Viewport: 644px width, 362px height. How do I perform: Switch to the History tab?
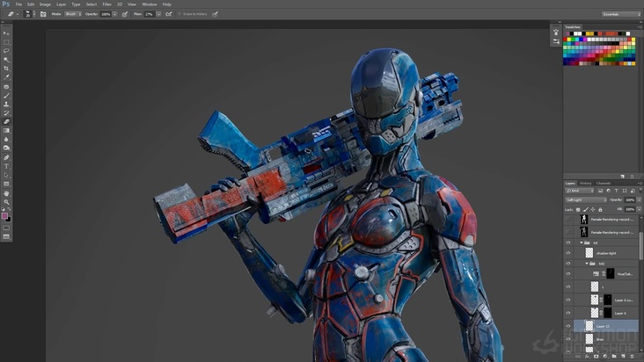pyautogui.click(x=585, y=184)
